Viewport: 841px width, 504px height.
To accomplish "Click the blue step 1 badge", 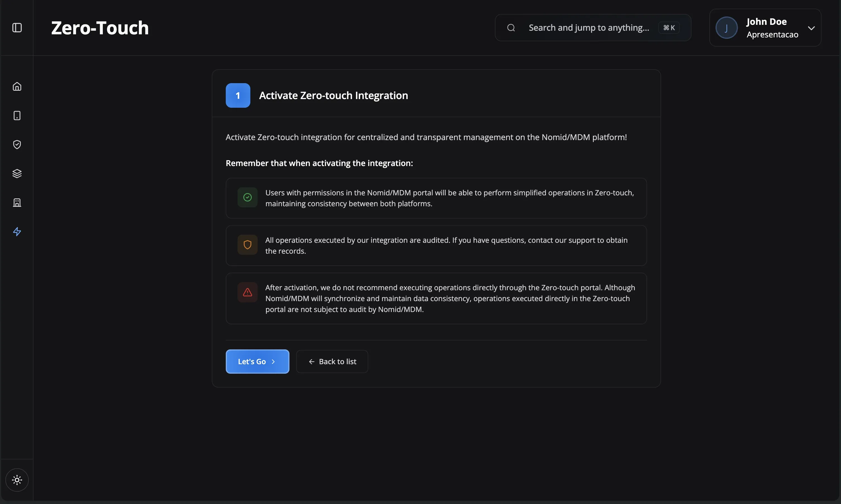I will pyautogui.click(x=238, y=95).
